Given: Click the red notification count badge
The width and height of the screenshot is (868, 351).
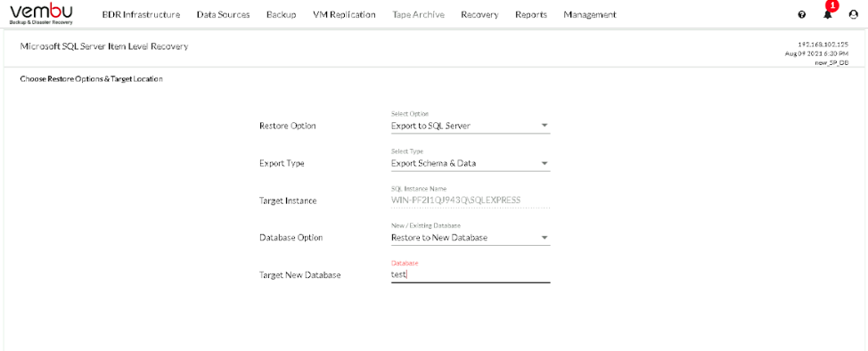Looking at the screenshot, I should (x=832, y=5).
